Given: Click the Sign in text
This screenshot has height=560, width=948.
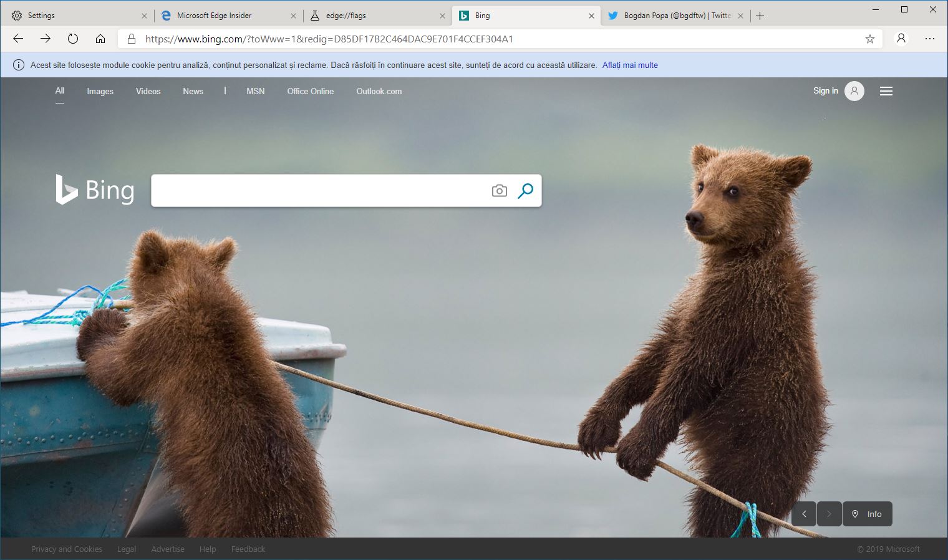Looking at the screenshot, I should pos(826,91).
